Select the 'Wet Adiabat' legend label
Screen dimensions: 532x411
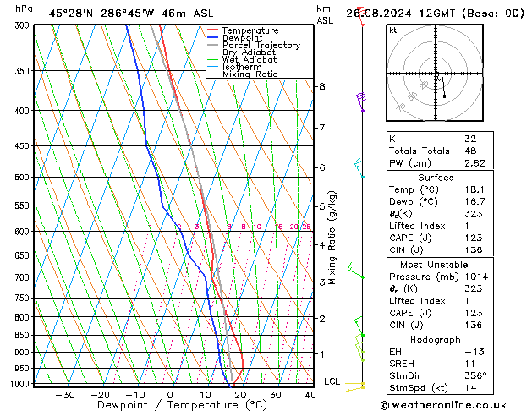point(250,59)
